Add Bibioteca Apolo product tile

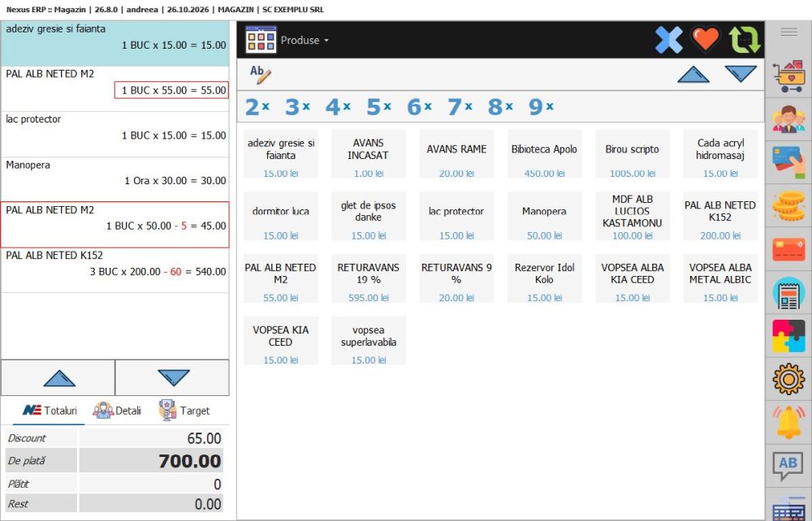(544, 154)
